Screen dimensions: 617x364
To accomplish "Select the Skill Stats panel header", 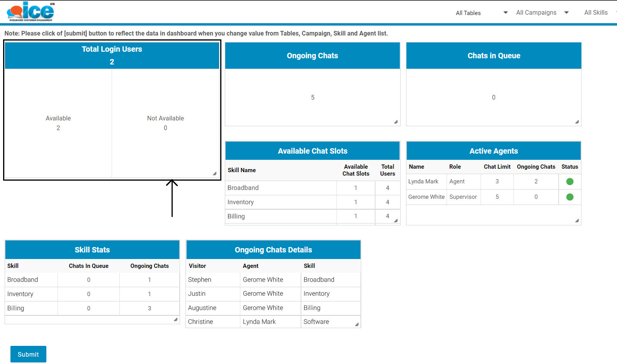I will (92, 250).
